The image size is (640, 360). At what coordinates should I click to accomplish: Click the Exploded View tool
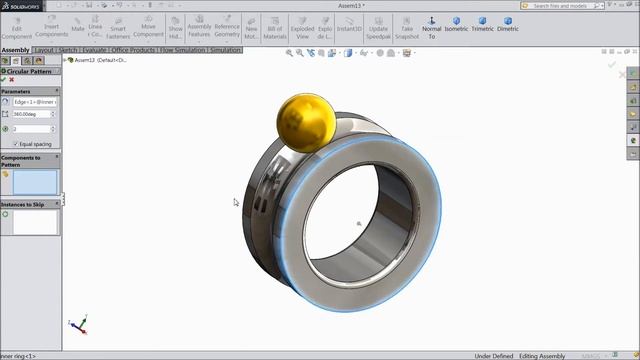tap(302, 28)
